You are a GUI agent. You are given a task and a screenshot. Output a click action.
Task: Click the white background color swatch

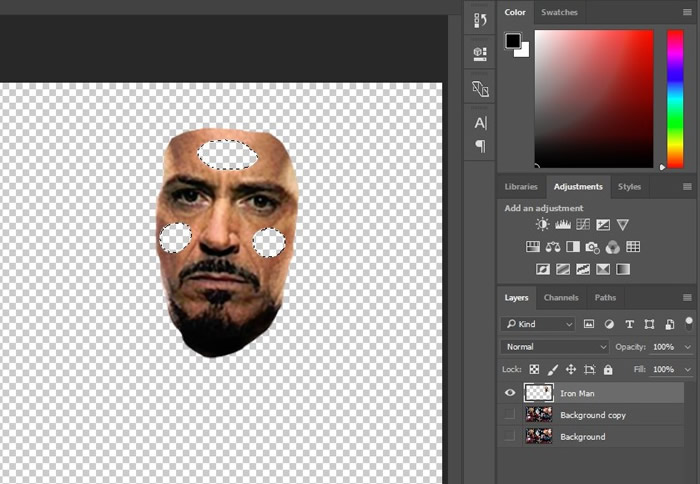(524, 51)
